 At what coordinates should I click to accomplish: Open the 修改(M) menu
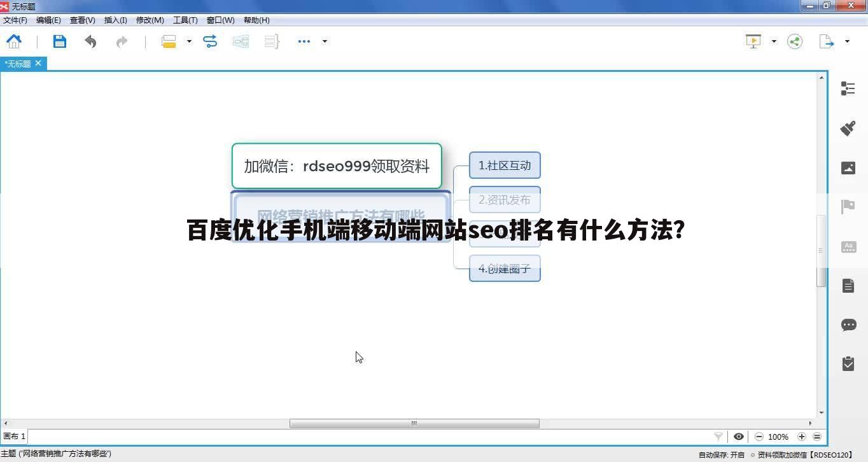click(150, 20)
